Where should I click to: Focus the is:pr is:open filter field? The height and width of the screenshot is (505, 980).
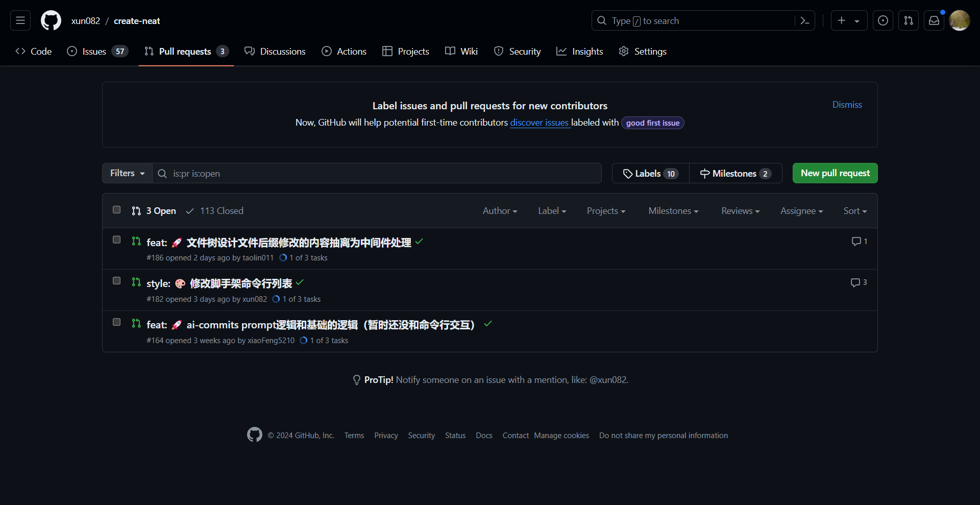click(x=377, y=173)
